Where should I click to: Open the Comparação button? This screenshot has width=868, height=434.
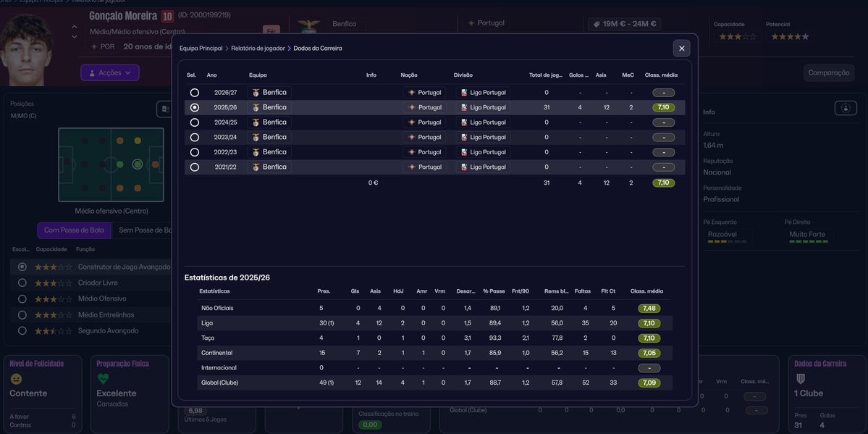pos(829,72)
